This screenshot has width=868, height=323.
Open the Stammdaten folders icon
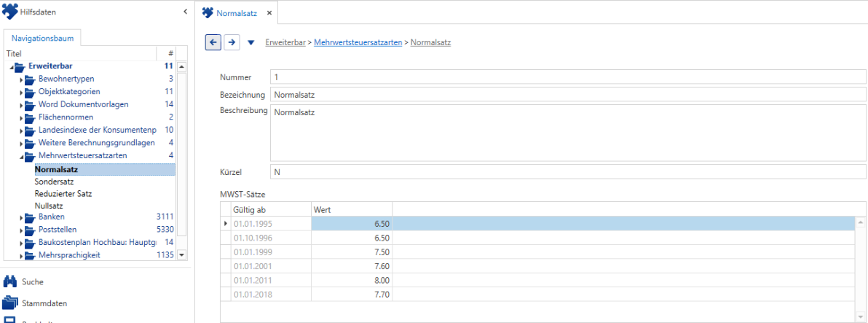point(9,303)
